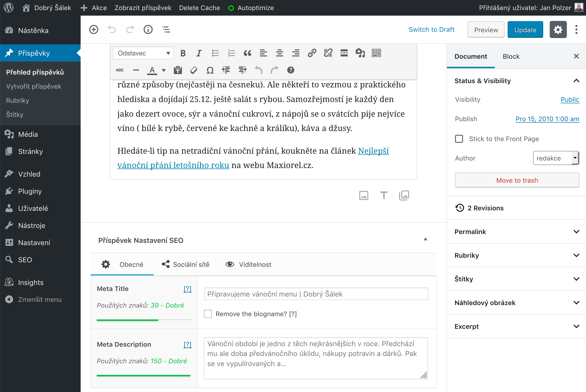Toggle bold formatting in the classic toolbar
The width and height of the screenshot is (586, 392).
pyautogui.click(x=183, y=53)
